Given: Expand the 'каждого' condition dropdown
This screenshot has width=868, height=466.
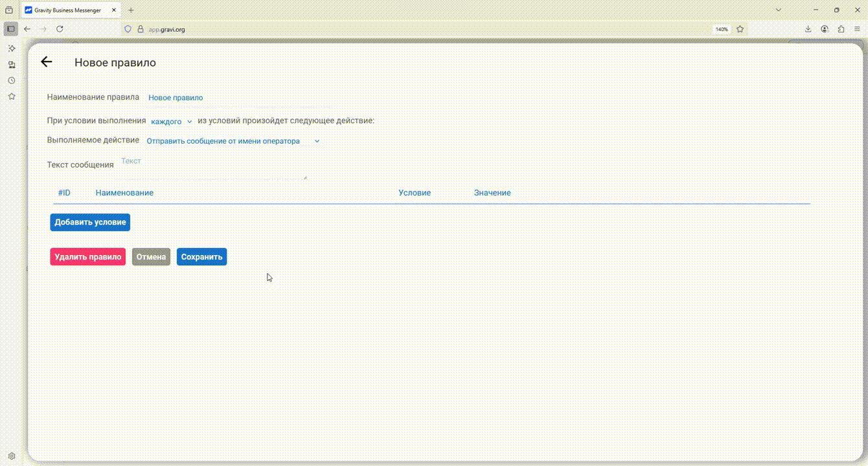Looking at the screenshot, I should coord(172,121).
